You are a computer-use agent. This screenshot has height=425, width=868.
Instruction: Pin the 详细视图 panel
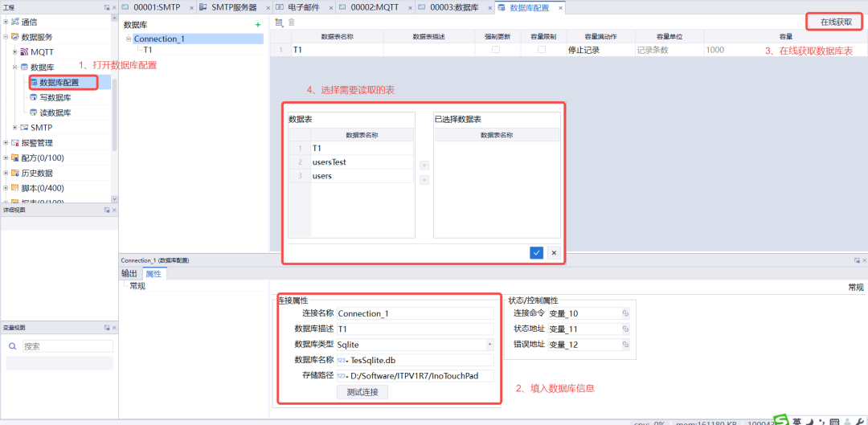tap(107, 210)
